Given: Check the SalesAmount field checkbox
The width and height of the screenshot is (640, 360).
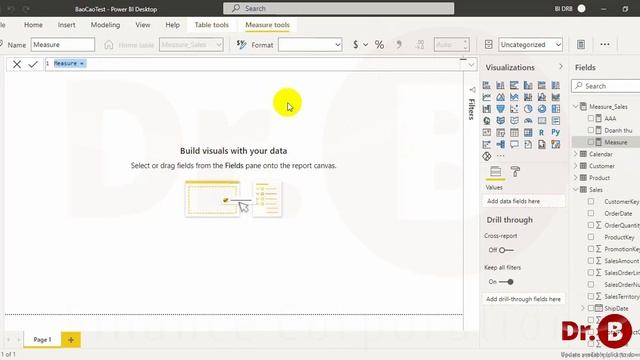Looking at the screenshot, I should pyautogui.click(x=591, y=260).
